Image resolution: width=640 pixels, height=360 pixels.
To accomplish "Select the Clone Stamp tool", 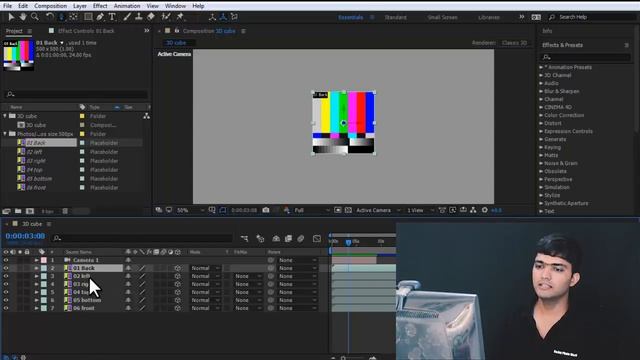I will (x=139, y=17).
